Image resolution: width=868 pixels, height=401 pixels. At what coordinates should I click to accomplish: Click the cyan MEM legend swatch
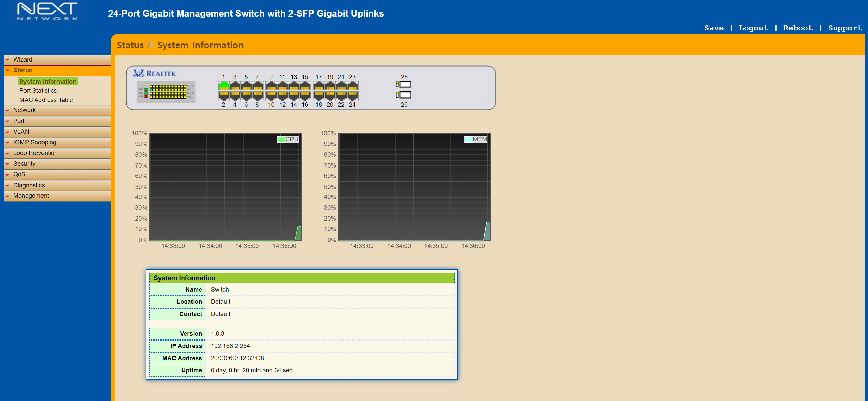pos(468,139)
